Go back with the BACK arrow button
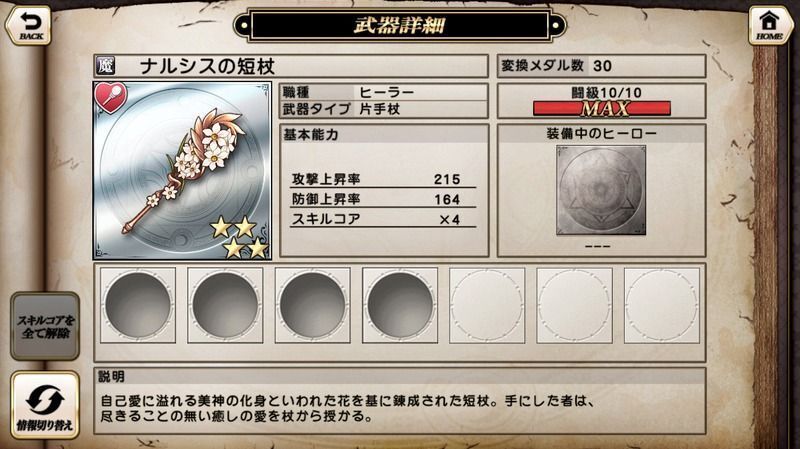Screen dimensions: 800x449 pyautogui.click(x=29, y=24)
